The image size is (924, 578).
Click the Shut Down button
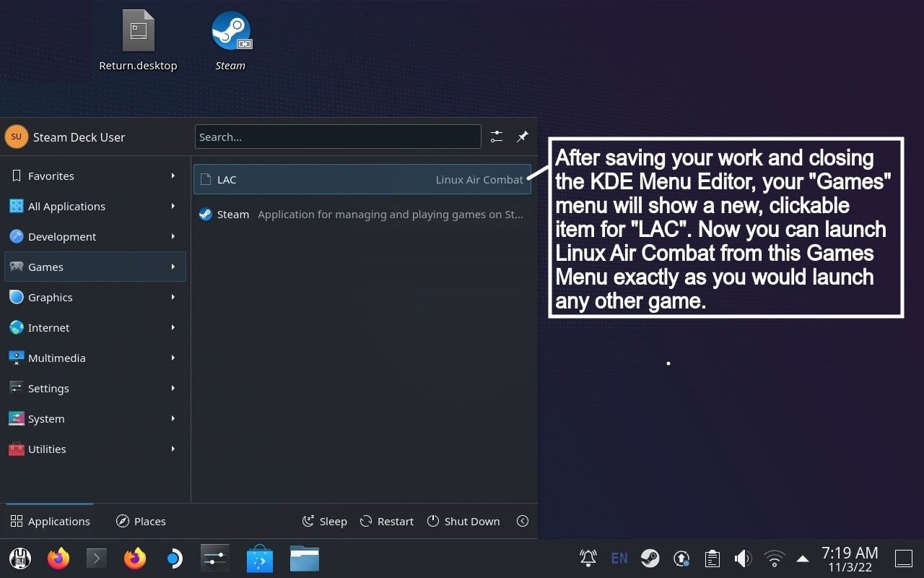(x=463, y=521)
